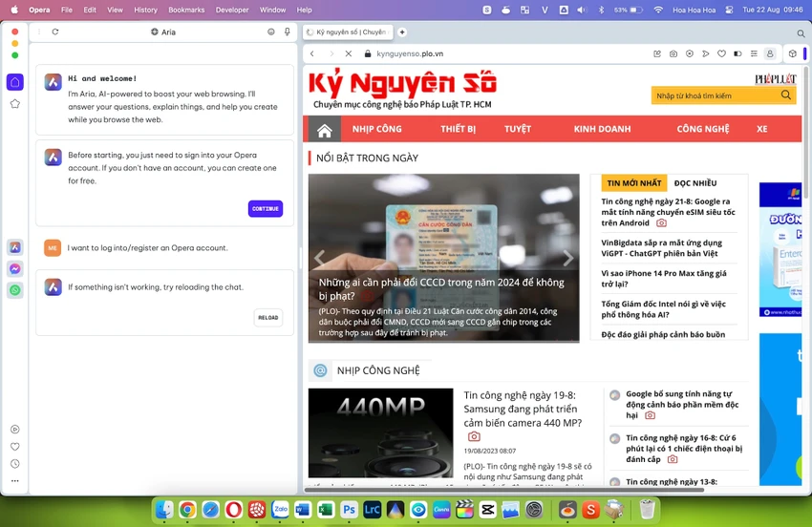
Task: Open article about VinBigdata ViGPT app
Action: pos(661,248)
